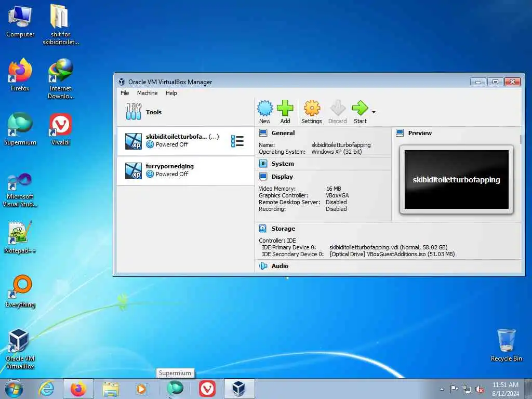Click the 'Controller: IDE' text
The height and width of the screenshot is (399, 532).
point(277,241)
